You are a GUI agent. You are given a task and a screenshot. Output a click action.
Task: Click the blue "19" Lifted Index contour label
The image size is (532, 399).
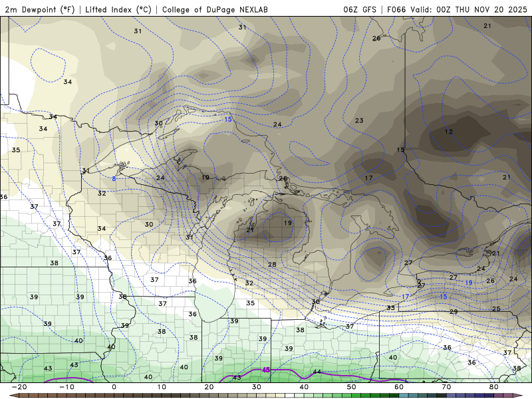click(469, 283)
